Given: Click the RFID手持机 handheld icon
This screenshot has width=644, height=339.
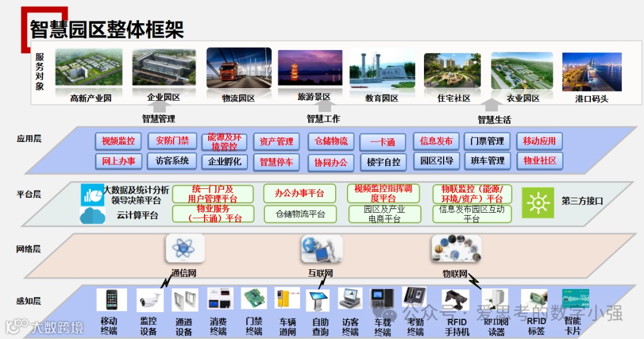Looking at the screenshot, I should pos(456,301).
